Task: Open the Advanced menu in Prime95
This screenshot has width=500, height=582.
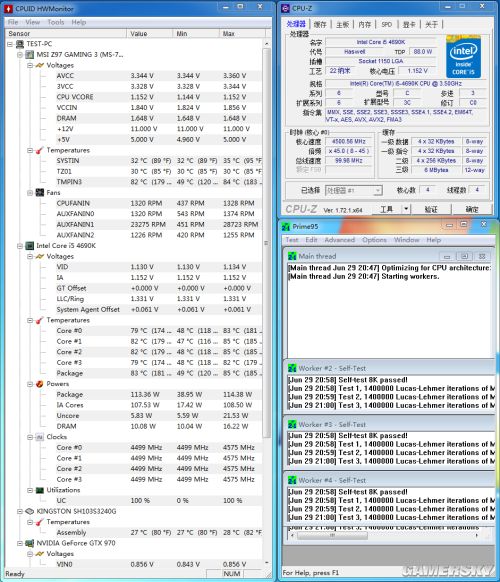Action: (x=340, y=240)
